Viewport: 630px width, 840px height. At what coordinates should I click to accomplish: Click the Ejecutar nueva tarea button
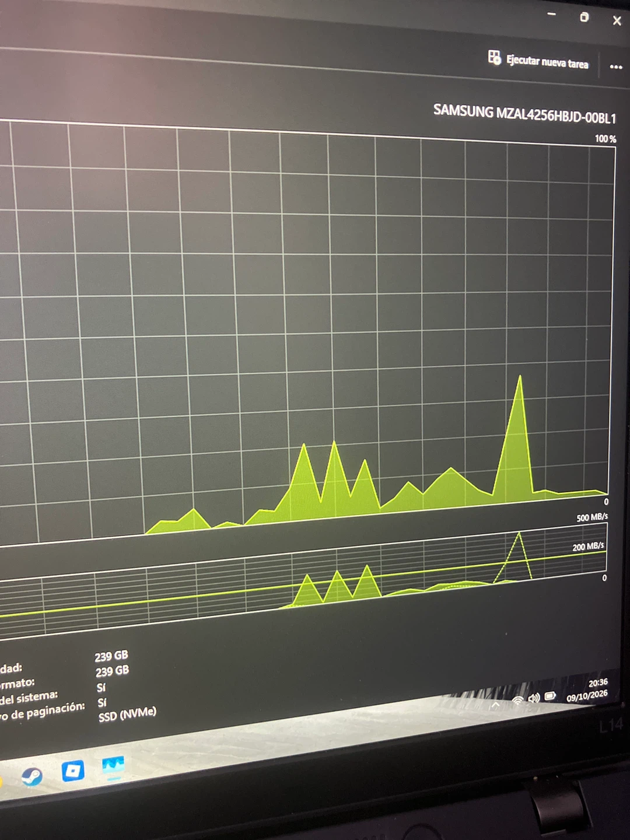(538, 60)
